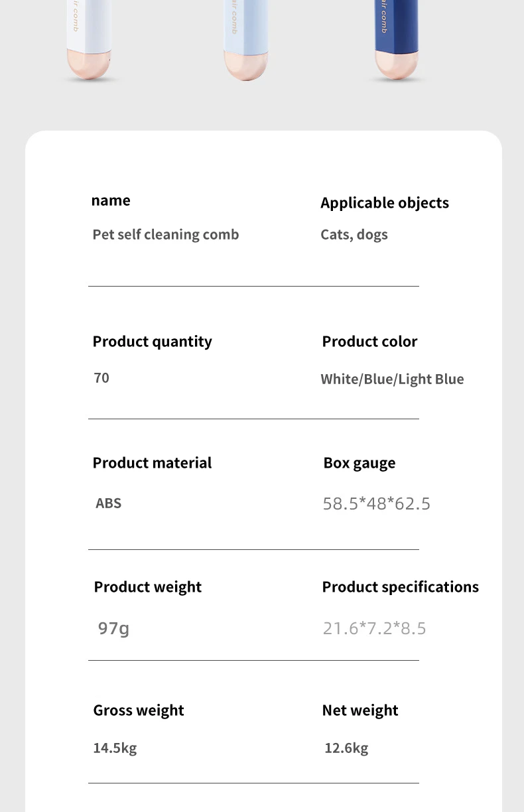Screen dimensions: 524x812
Task: Click the "Product color" heading
Action: pyautogui.click(x=369, y=342)
